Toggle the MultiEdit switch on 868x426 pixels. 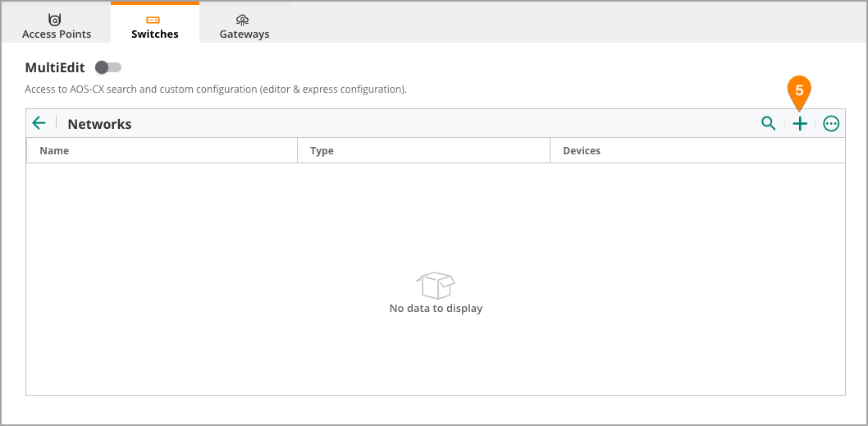tap(108, 67)
